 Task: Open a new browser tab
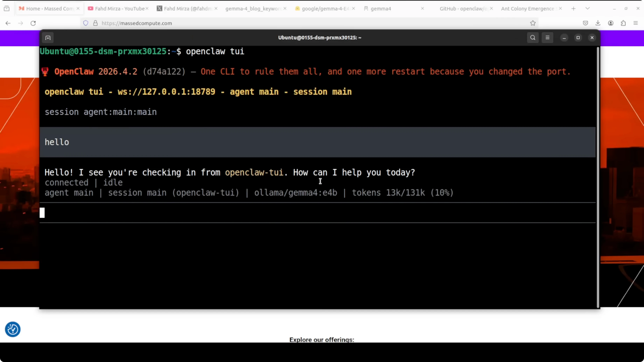pos(573,9)
